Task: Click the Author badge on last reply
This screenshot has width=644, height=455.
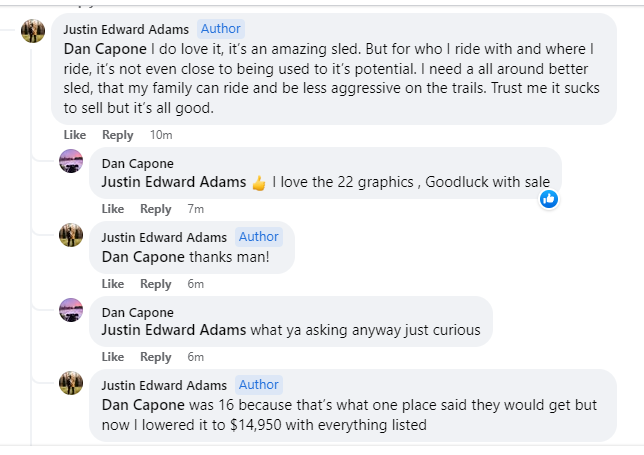Action: point(259,385)
